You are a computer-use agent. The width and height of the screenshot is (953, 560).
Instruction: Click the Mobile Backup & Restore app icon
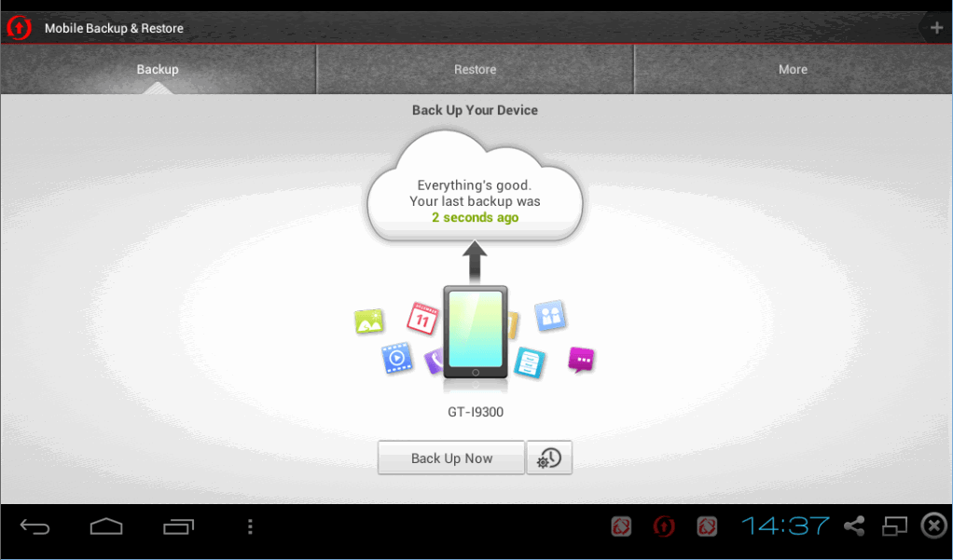tap(18, 27)
